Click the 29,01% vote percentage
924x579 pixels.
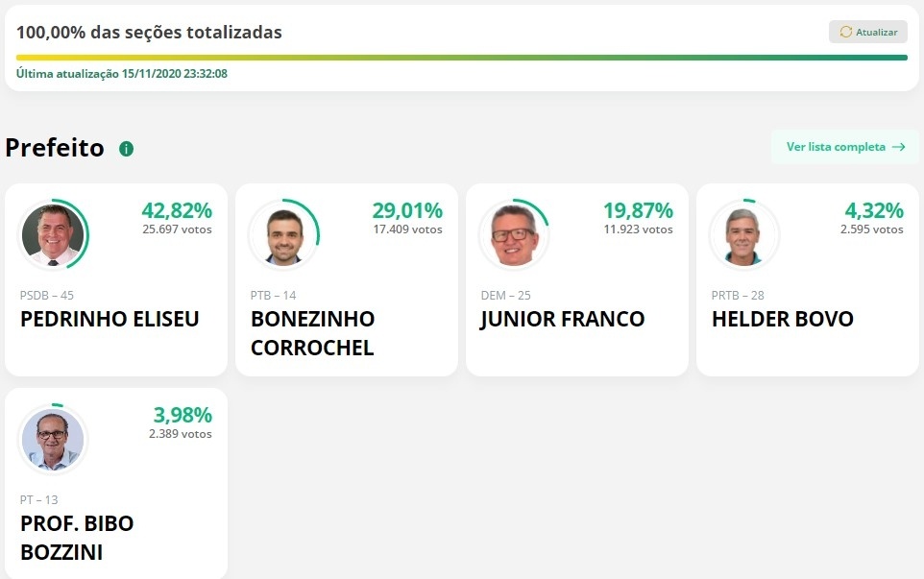407,210
